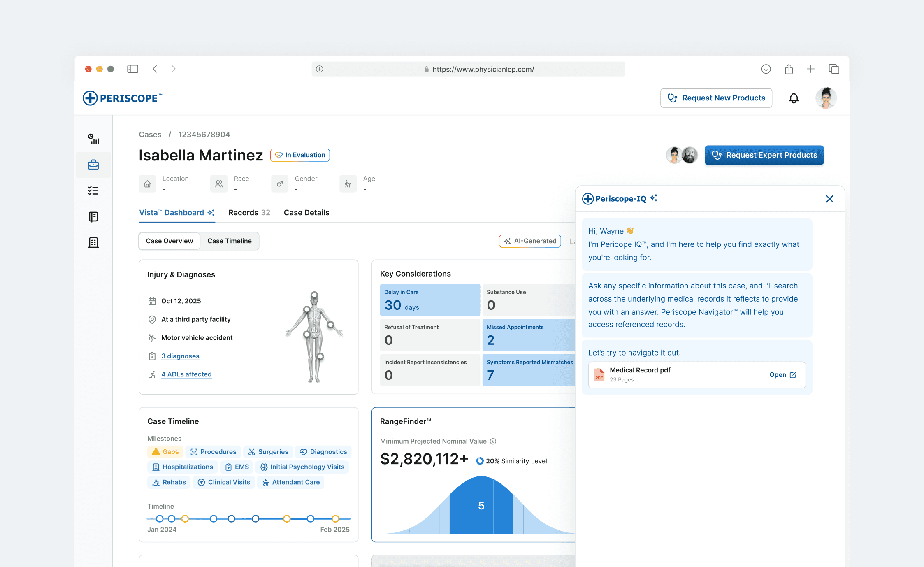This screenshot has height=567, width=924.
Task: Toggle the Gaps milestone filter
Action: 165,452
